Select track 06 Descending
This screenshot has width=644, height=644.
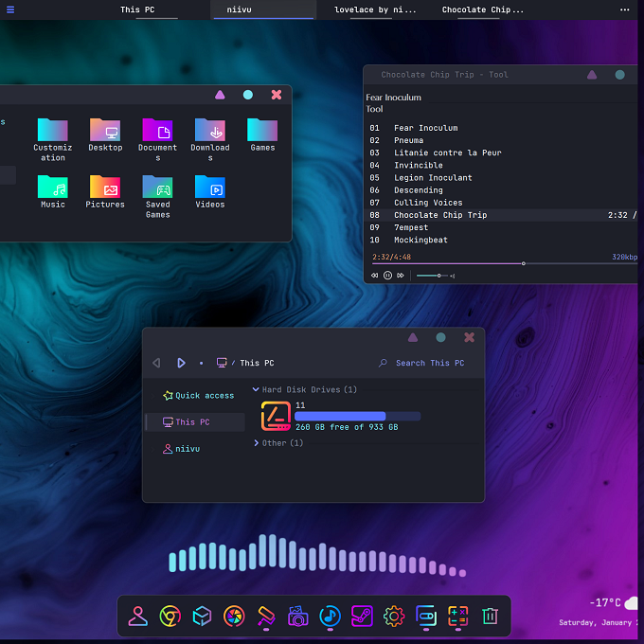[x=500, y=190]
